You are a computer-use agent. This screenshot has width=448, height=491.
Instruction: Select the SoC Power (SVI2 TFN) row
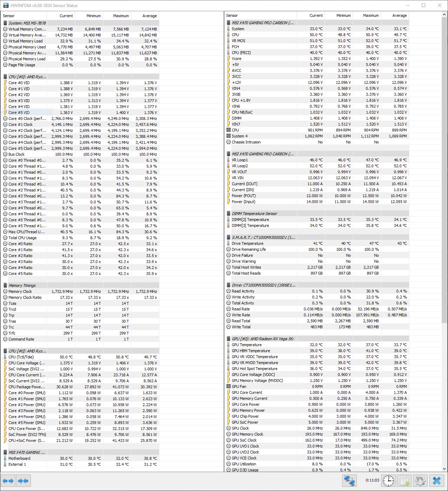pyautogui.click(x=81, y=435)
